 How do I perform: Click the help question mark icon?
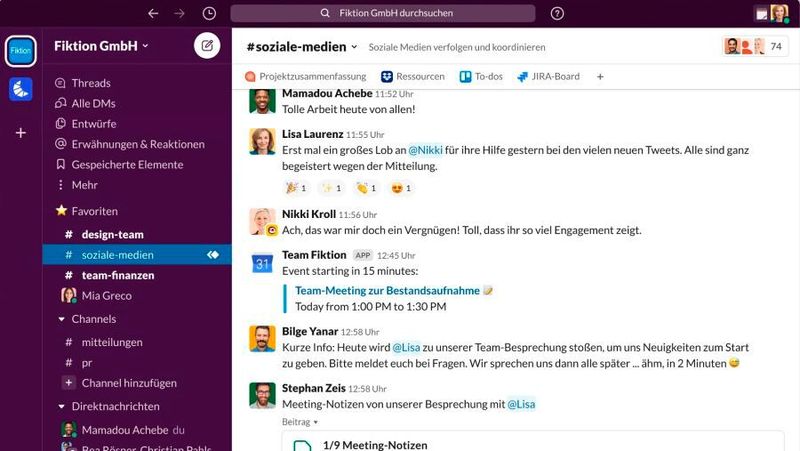click(x=557, y=13)
